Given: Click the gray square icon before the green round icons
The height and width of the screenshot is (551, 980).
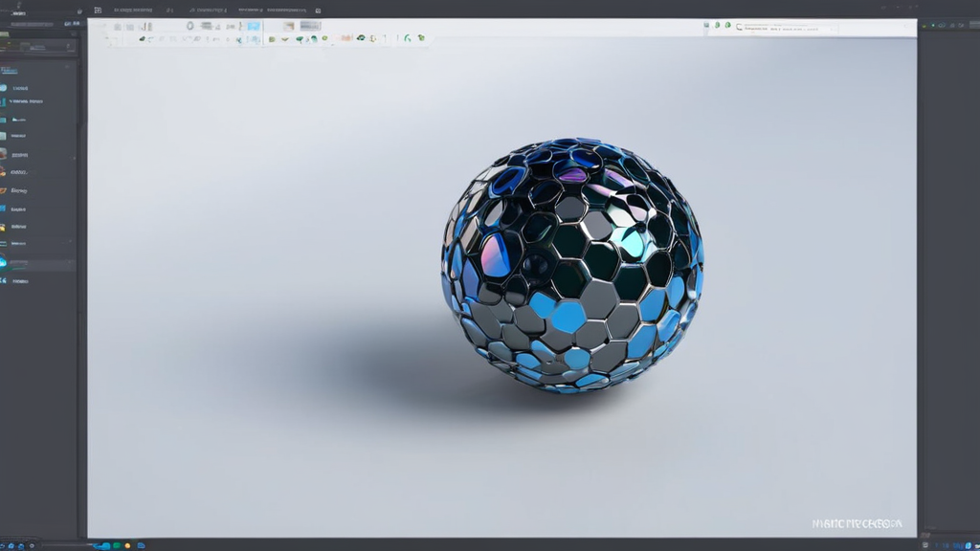Looking at the screenshot, I should pos(706,25).
